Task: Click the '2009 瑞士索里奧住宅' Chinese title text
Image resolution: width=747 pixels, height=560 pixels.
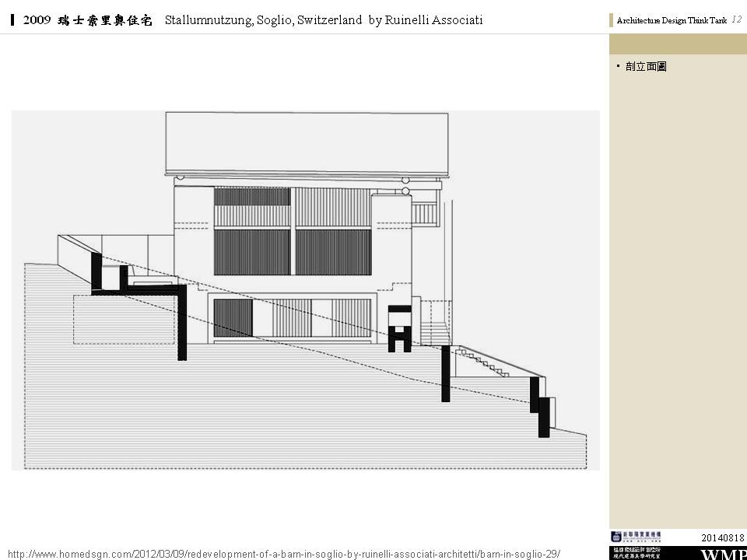Action: click(90, 20)
